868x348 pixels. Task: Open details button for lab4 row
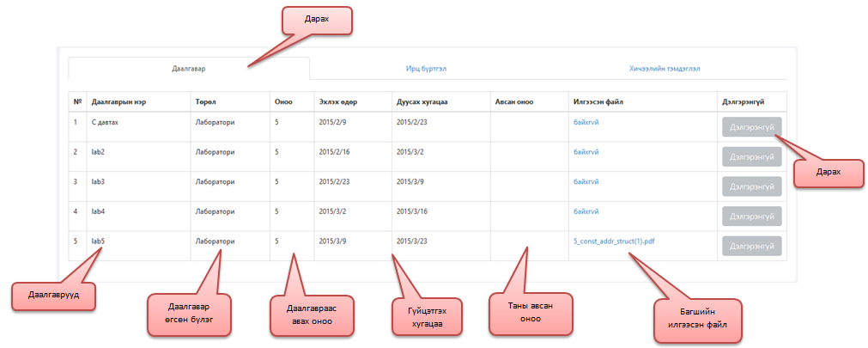tap(752, 216)
